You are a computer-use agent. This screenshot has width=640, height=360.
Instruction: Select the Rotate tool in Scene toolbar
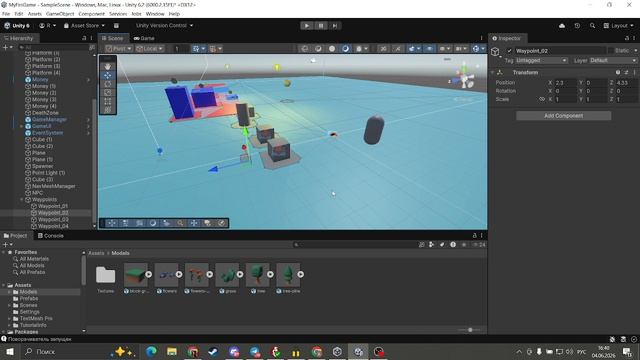[108, 84]
